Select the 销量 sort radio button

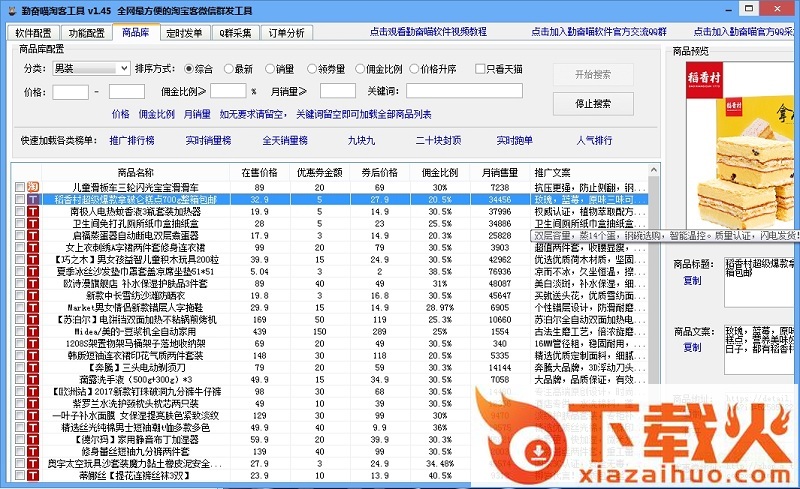point(271,69)
